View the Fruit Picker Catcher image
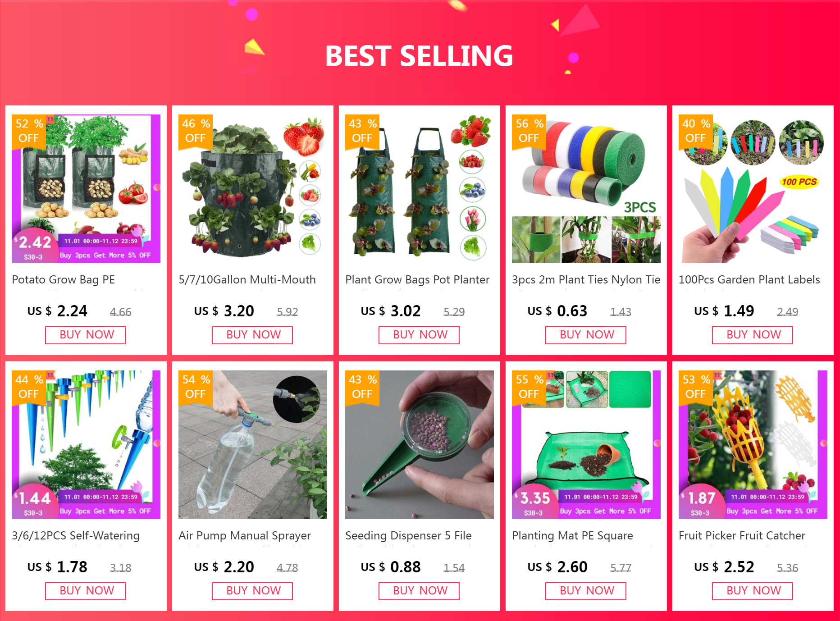Viewport: 840px width, 621px height. click(753, 445)
